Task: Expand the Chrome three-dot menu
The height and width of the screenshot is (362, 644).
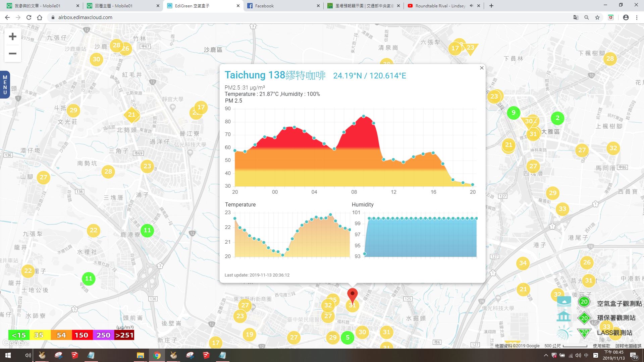Action: [x=637, y=17]
